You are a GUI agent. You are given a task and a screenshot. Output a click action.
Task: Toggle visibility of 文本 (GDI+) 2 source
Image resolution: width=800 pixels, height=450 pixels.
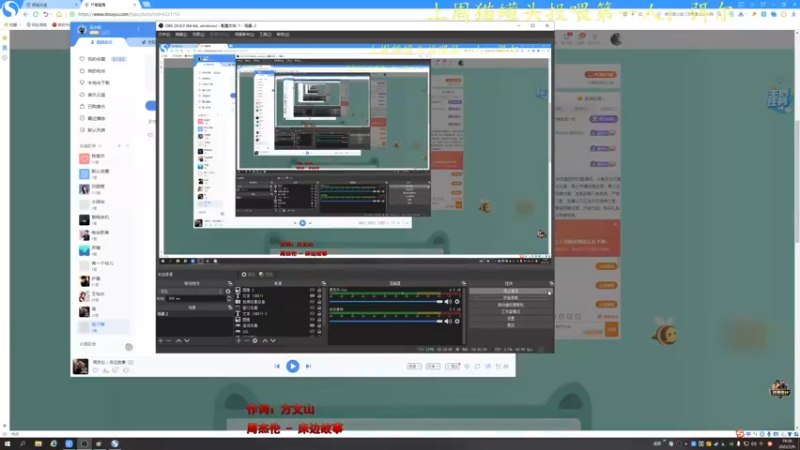tap(312, 314)
